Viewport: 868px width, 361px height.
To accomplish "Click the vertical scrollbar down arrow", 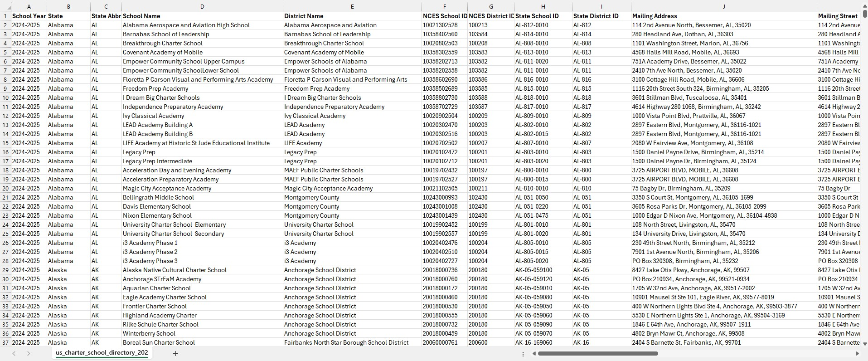I will coord(864,344).
